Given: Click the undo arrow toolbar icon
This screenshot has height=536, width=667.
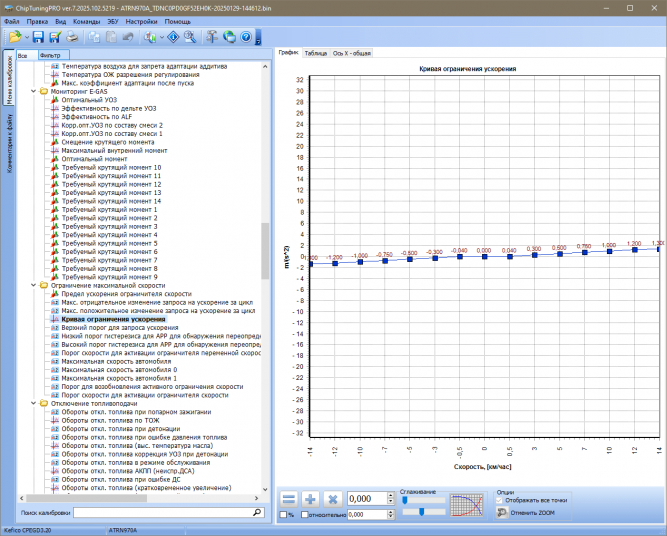Looking at the screenshot, I should [x=128, y=37].
